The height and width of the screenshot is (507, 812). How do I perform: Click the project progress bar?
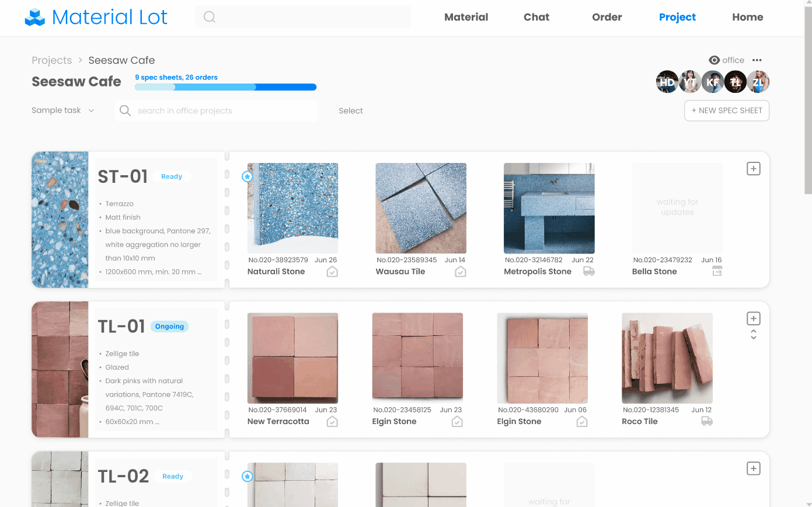pyautogui.click(x=225, y=87)
